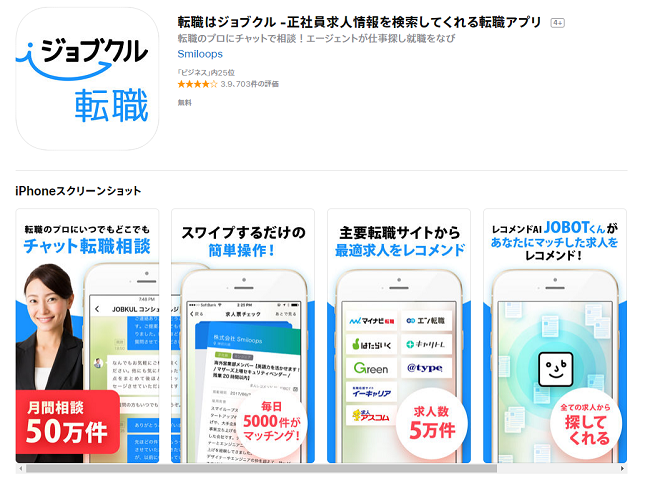Viewport: 650px width, 485px height.
Task: Click the エン転職 logo
Action: (x=425, y=320)
